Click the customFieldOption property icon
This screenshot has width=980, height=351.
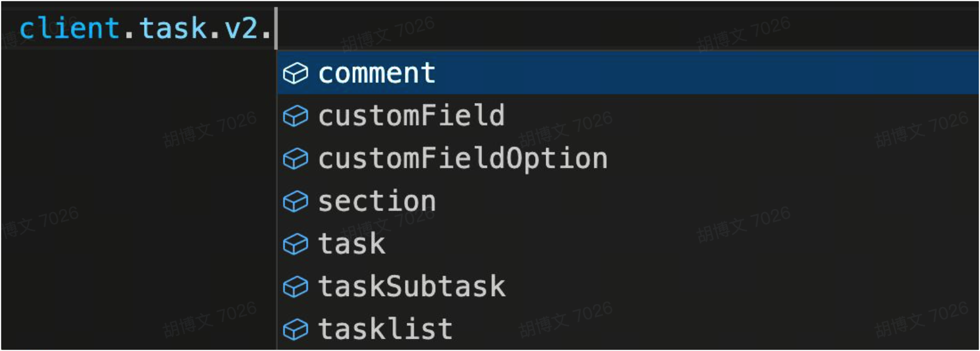296,159
